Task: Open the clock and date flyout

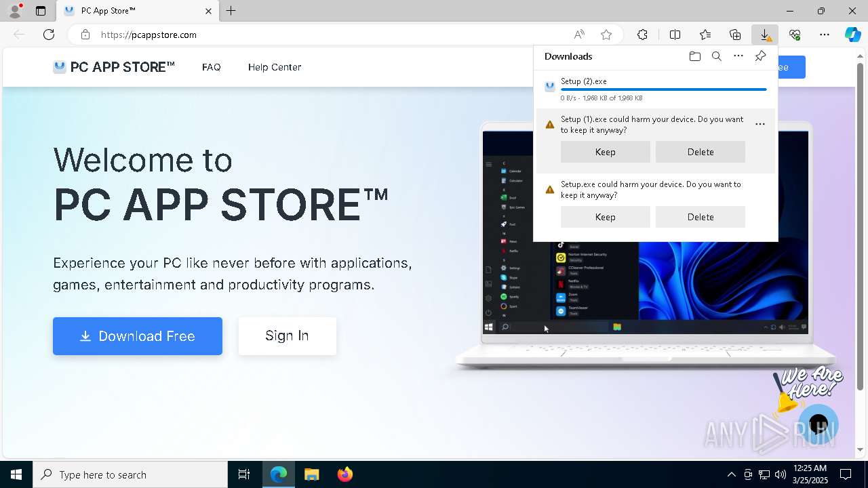Action: 810,474
